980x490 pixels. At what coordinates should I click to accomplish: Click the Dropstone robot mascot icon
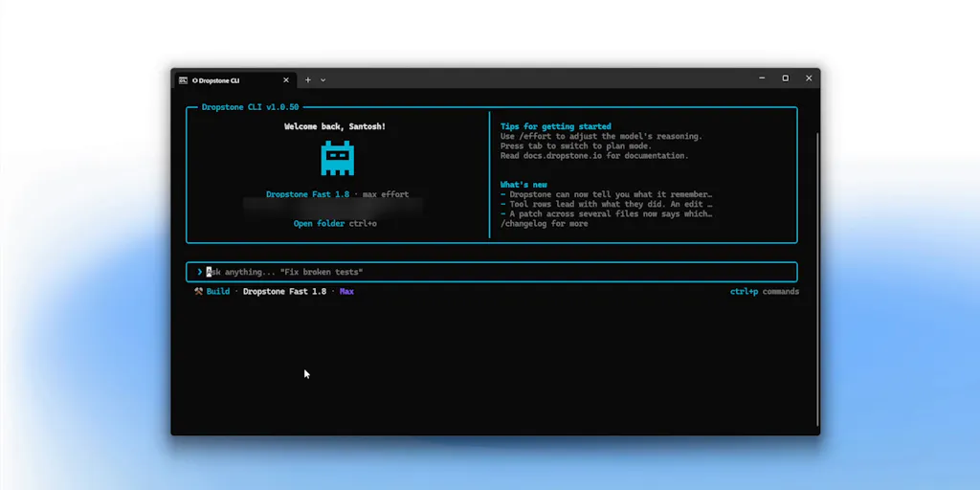tap(338, 158)
